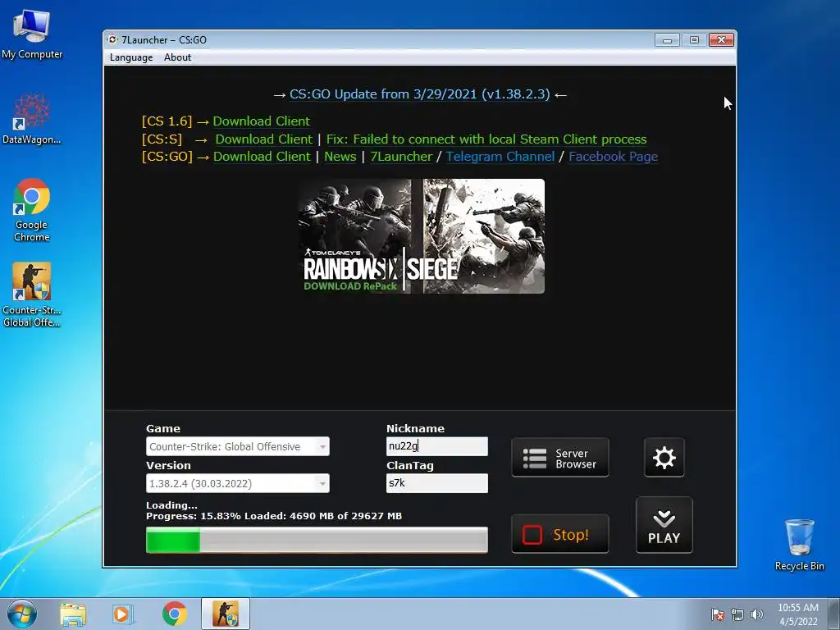Select the Counter-Strike Global Offensive desktop icon

(x=32, y=294)
